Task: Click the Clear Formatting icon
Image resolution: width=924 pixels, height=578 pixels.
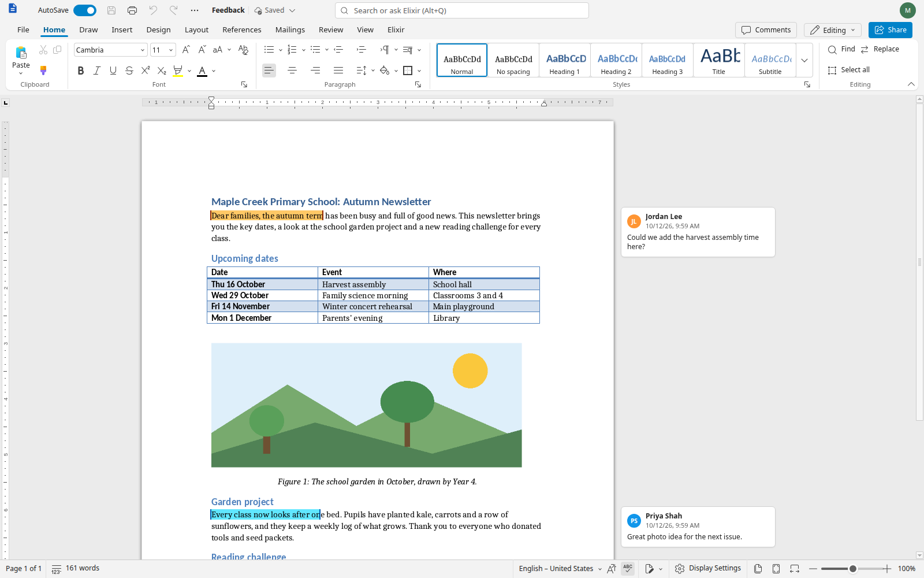Action: click(243, 50)
